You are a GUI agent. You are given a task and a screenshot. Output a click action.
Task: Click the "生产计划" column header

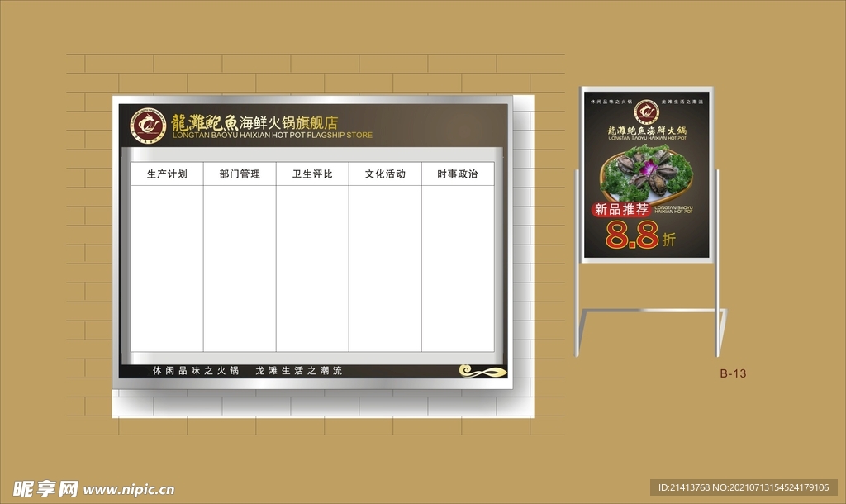[x=167, y=174]
